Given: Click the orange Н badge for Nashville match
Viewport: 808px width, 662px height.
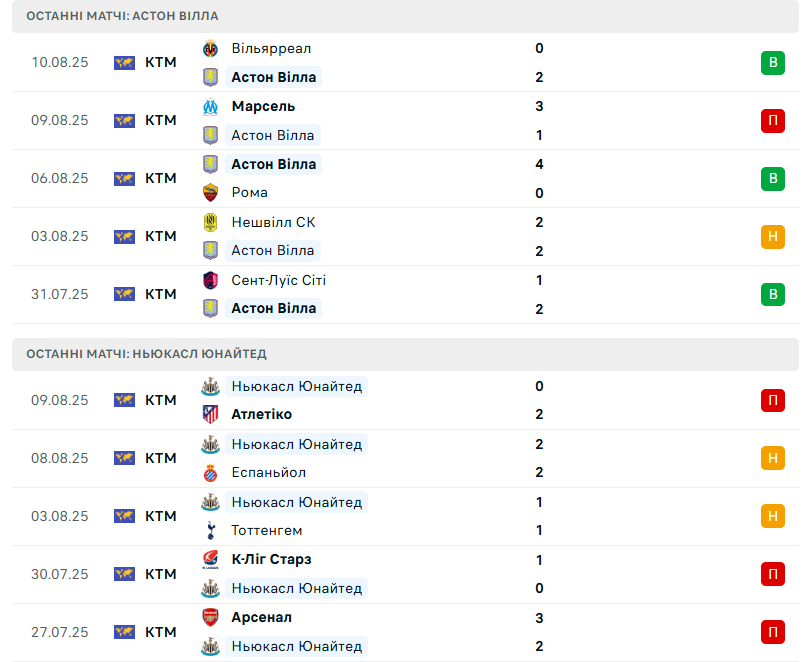Looking at the screenshot, I should pyautogui.click(x=771, y=237).
